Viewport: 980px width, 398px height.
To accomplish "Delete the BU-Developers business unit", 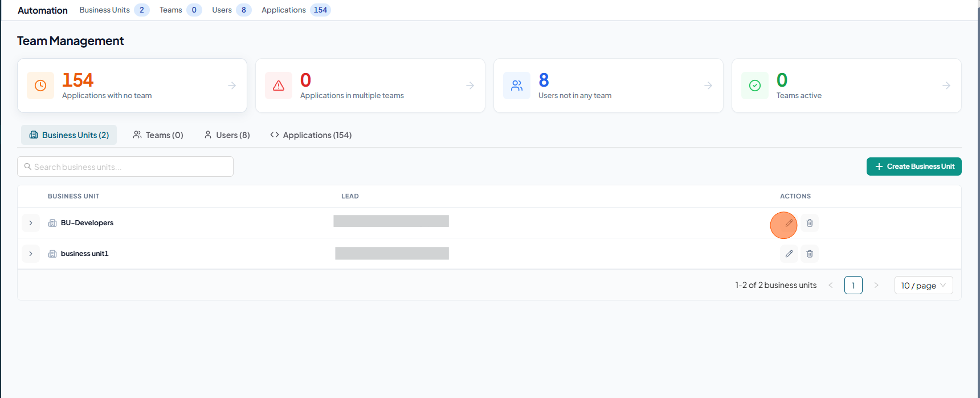I will click(810, 223).
